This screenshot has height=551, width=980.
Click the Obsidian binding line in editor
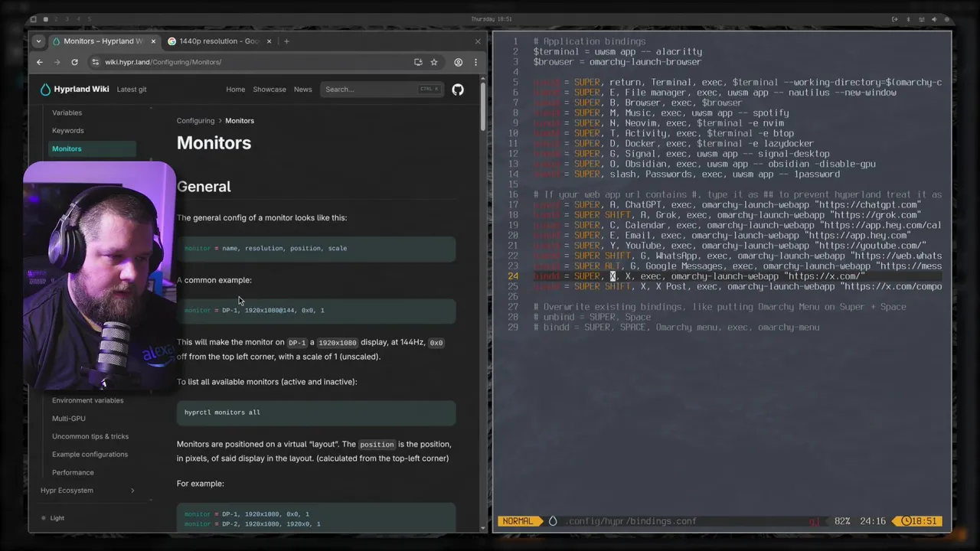(x=704, y=164)
